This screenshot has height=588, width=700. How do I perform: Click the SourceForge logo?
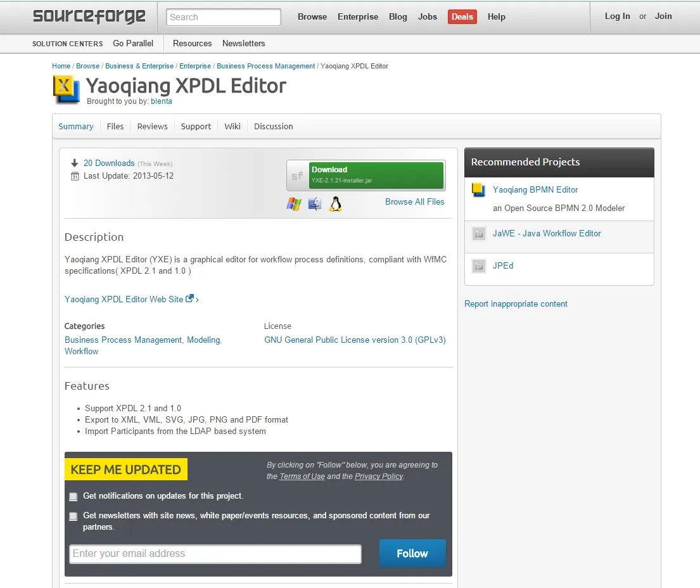point(89,16)
